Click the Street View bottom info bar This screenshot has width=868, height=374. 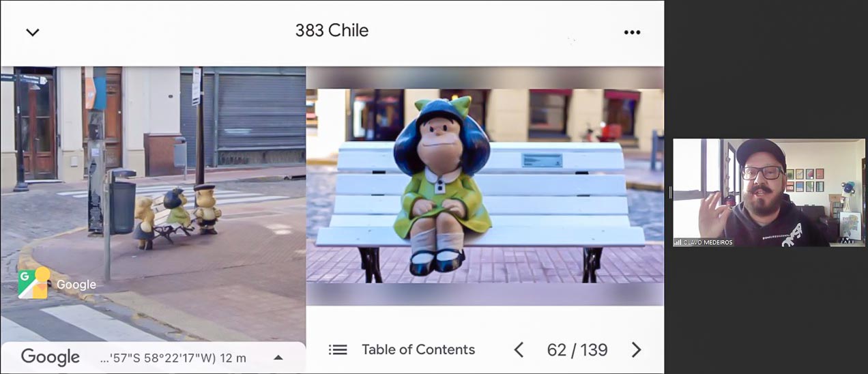153,358
